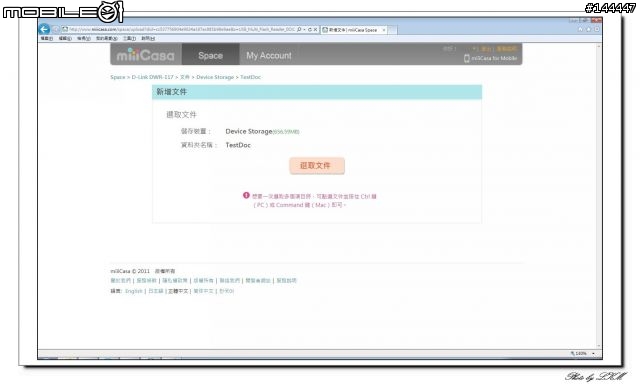The image size is (640, 388).
Task: Open the 檢視(V) menu
Action: (84, 38)
